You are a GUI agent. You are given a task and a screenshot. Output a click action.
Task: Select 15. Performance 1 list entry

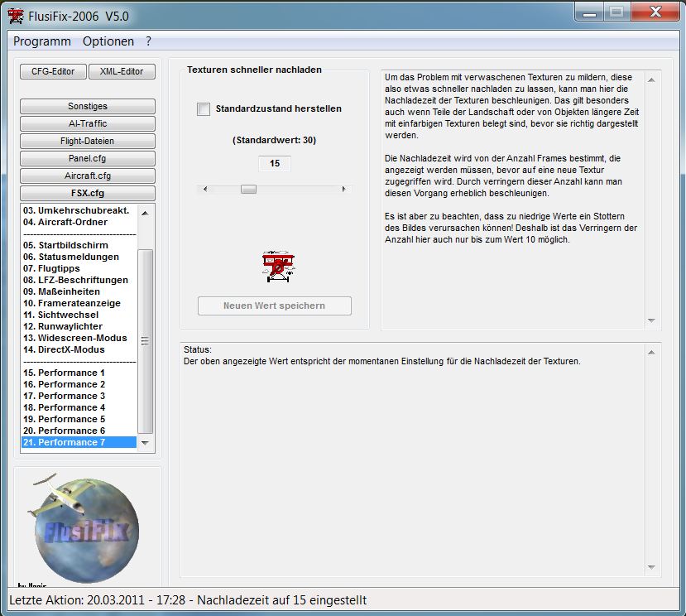pyautogui.click(x=79, y=373)
